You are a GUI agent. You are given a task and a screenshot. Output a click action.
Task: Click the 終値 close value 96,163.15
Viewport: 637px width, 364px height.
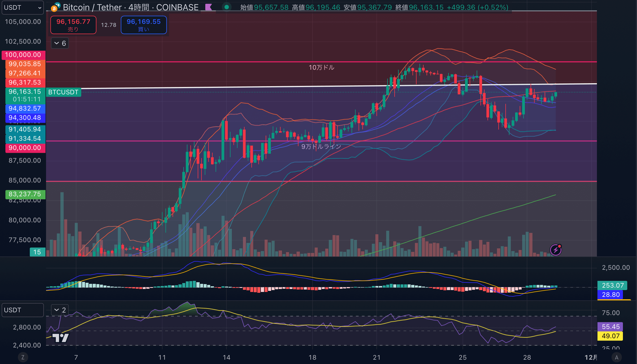pyautogui.click(x=426, y=7)
